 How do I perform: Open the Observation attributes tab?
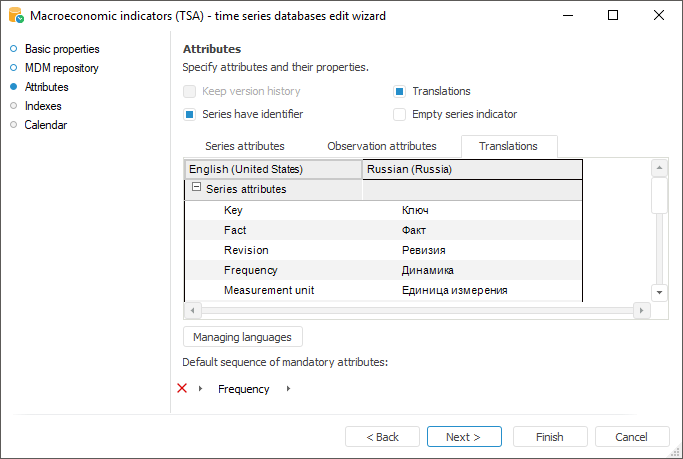tap(381, 146)
